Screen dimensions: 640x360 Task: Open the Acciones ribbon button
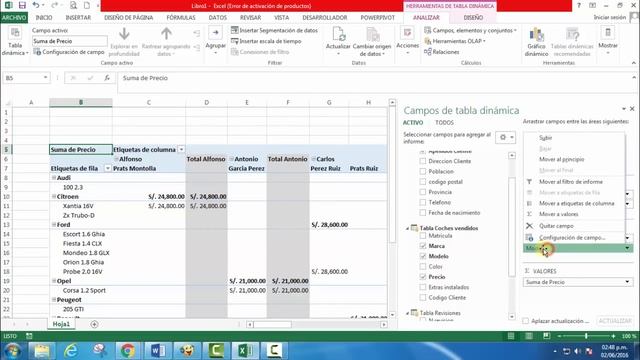(407, 41)
